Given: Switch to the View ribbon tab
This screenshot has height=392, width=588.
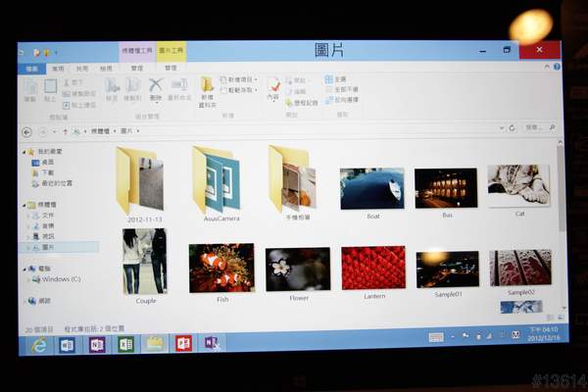Looking at the screenshot, I should pos(106,69).
